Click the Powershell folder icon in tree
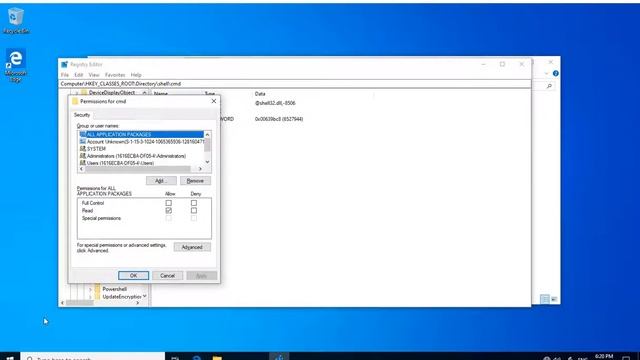 (97, 289)
